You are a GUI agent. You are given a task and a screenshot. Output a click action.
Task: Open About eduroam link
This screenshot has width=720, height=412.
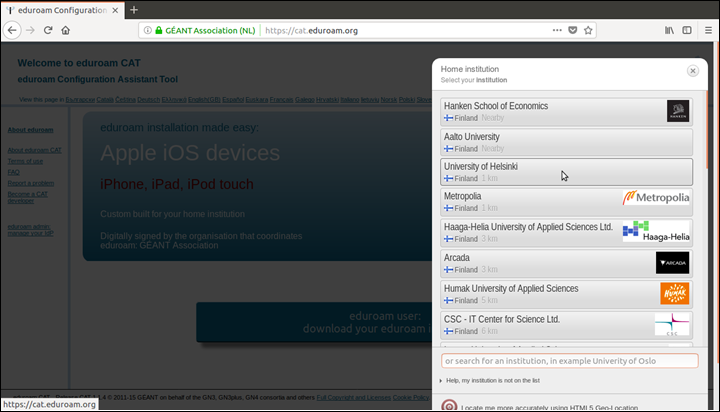point(30,130)
